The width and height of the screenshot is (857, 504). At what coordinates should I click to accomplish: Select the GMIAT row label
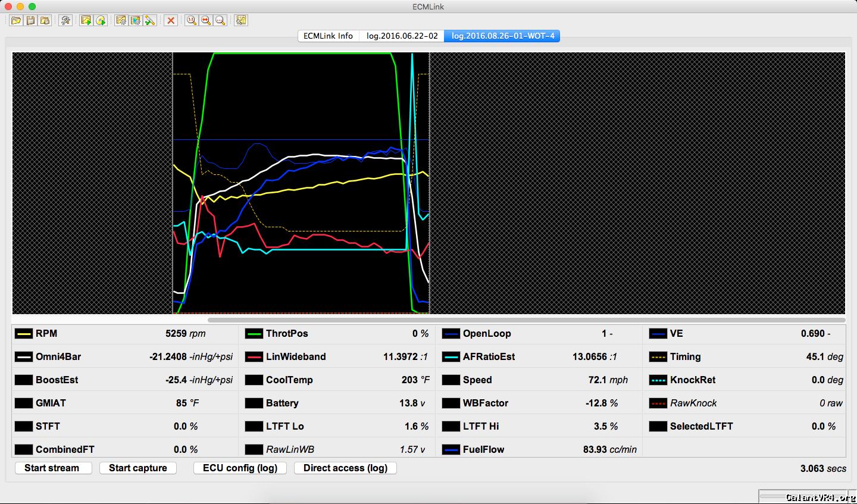point(51,403)
